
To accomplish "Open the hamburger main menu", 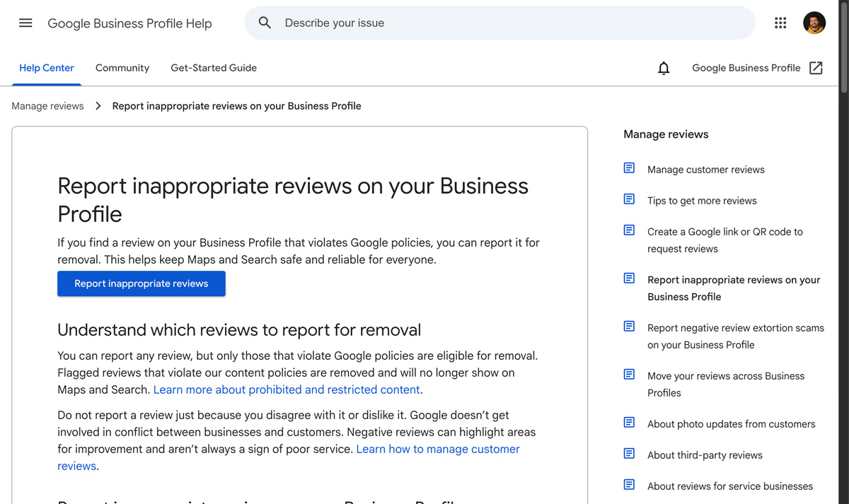I will (x=25, y=23).
